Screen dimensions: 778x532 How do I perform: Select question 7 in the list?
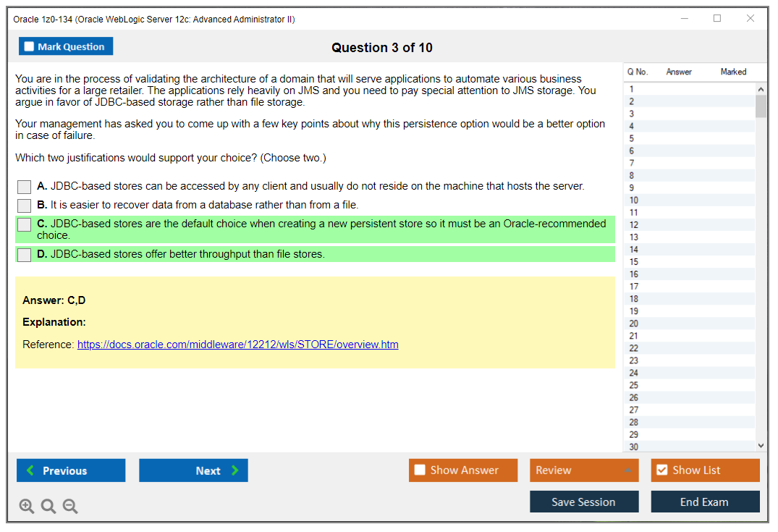click(x=689, y=164)
